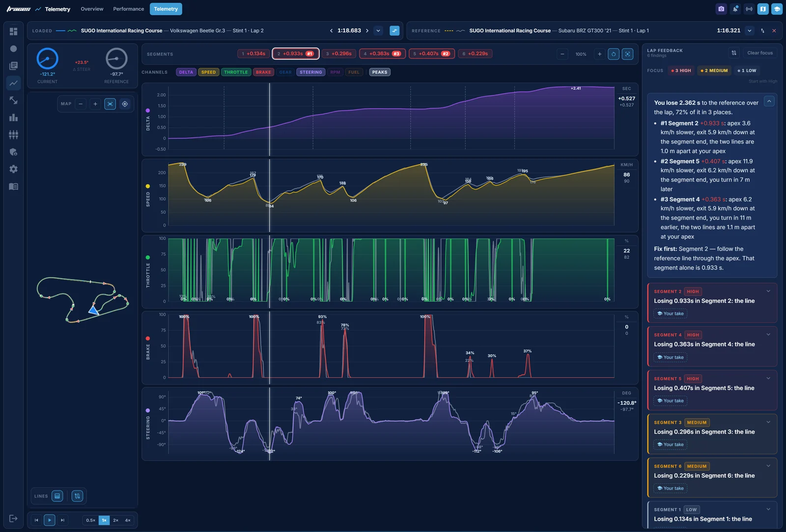Click Clear focus button
786x532 pixels.
[760, 53]
